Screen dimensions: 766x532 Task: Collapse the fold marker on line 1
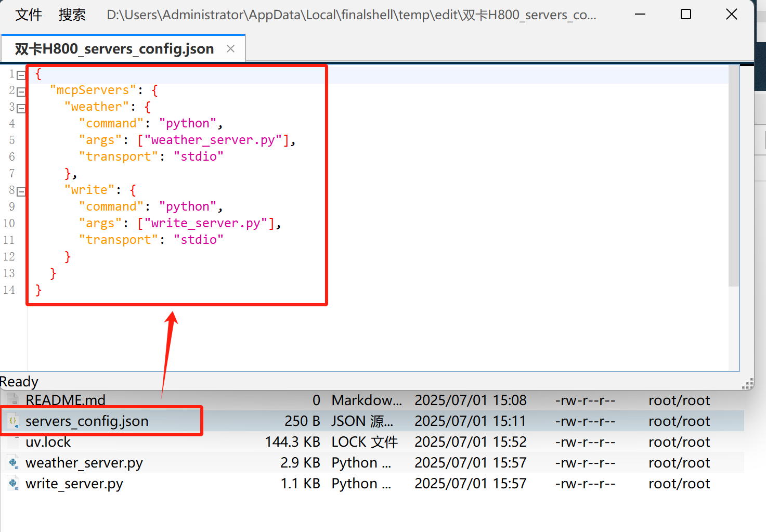tap(21, 75)
